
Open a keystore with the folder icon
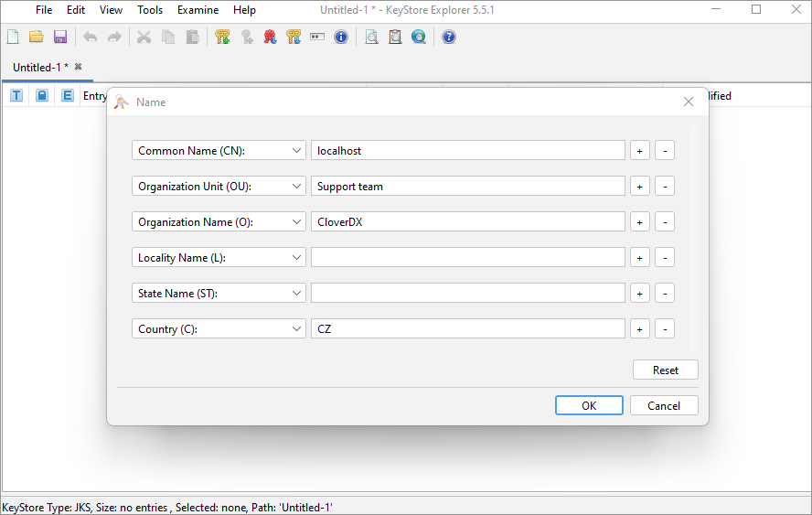click(x=37, y=38)
